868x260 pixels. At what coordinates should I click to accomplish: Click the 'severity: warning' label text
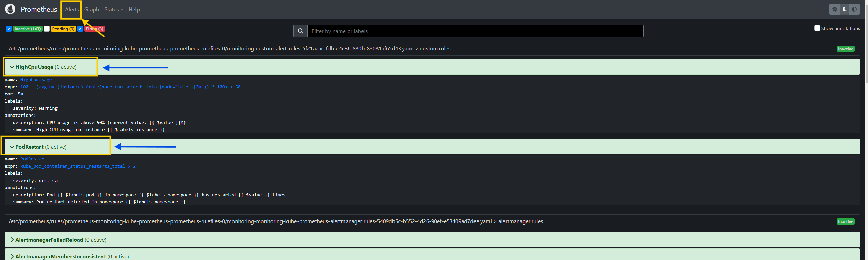click(x=35, y=108)
